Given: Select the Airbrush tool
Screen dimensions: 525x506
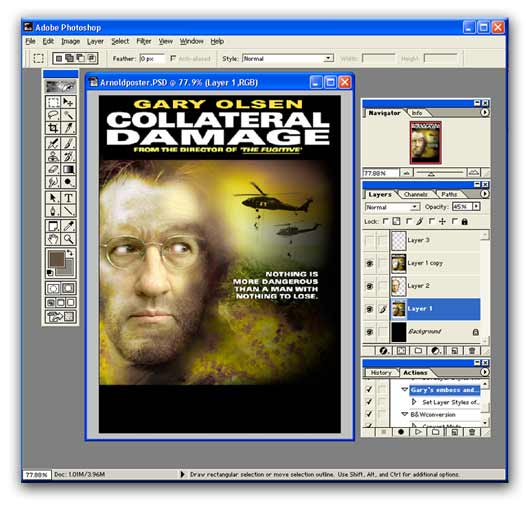Looking at the screenshot, I should coord(53,143).
